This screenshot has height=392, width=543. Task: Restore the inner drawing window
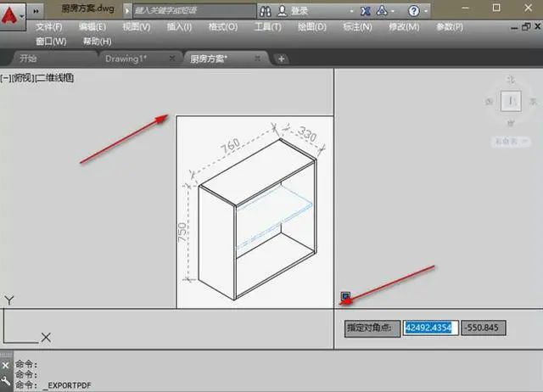(526, 26)
